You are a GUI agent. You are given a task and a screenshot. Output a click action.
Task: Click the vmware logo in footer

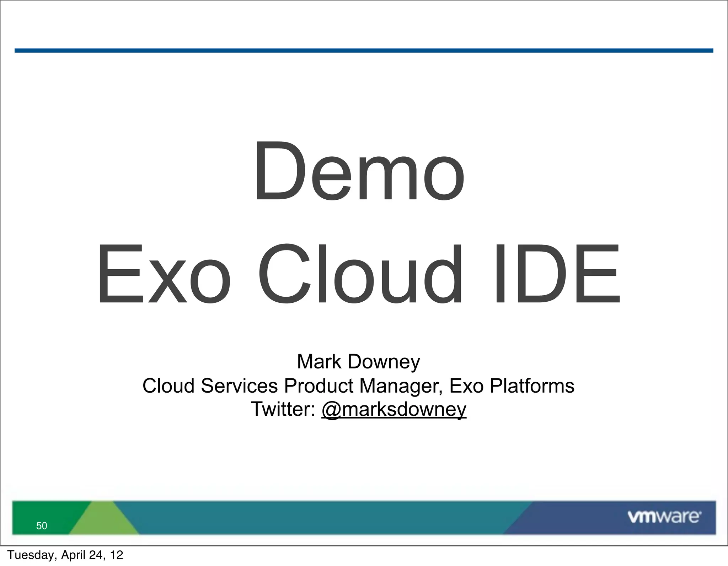[664, 516]
